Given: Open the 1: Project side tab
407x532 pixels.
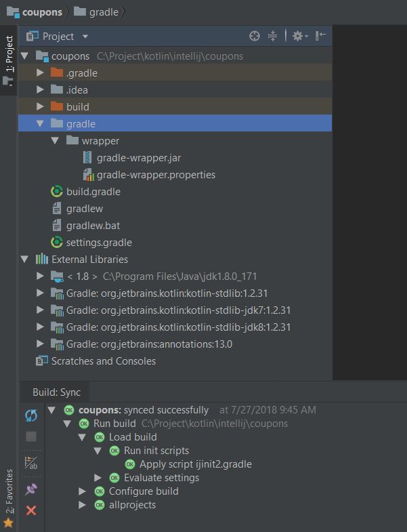Looking at the screenshot, I should tap(9, 60).
